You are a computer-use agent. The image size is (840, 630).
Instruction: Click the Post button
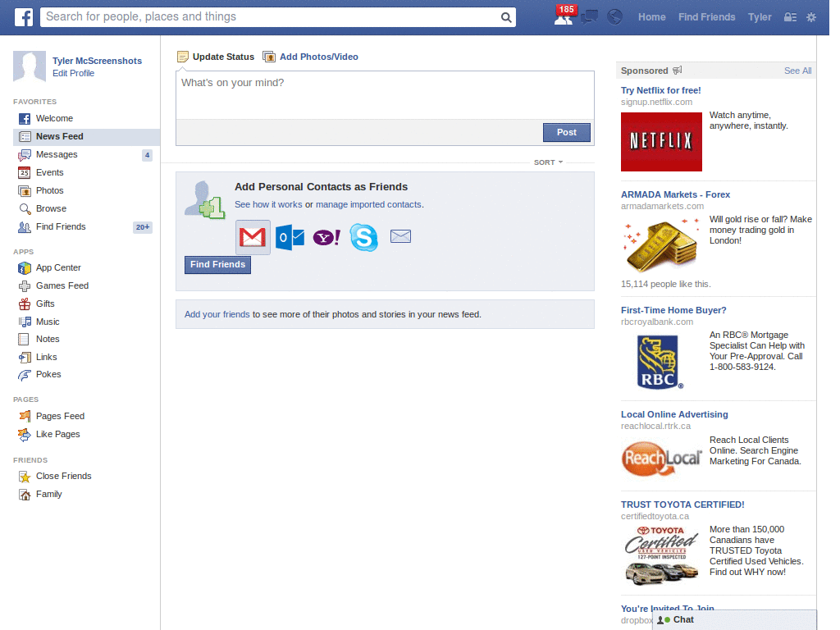tap(566, 132)
